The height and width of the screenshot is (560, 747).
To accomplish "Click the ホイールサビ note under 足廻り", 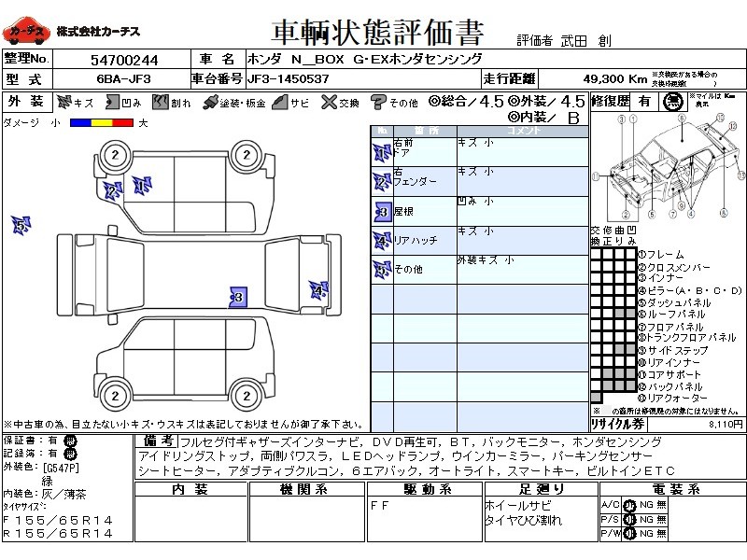I will 517,506.
